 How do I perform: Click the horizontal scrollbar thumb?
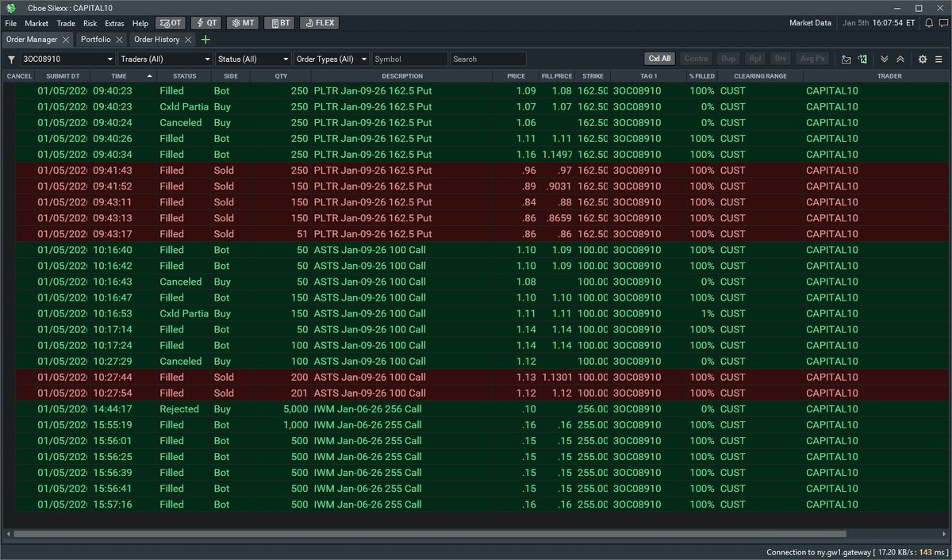point(430,534)
